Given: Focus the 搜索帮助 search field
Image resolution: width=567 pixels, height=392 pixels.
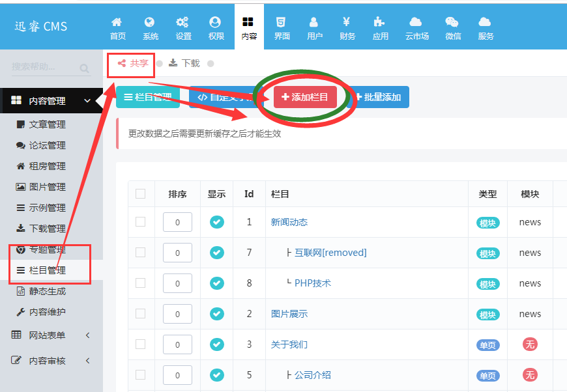Looking at the screenshot, I should coord(51,67).
